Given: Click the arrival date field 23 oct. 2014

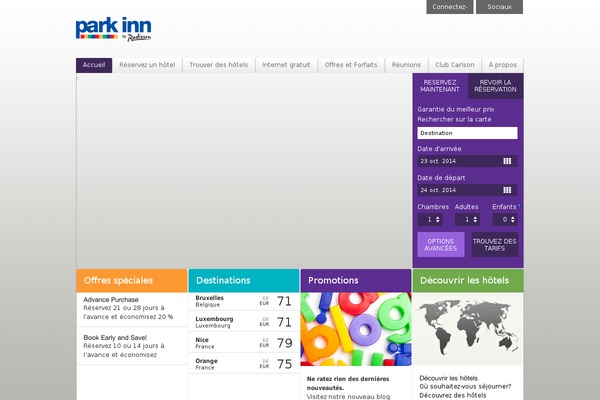Looking at the screenshot, I should coord(467,161).
